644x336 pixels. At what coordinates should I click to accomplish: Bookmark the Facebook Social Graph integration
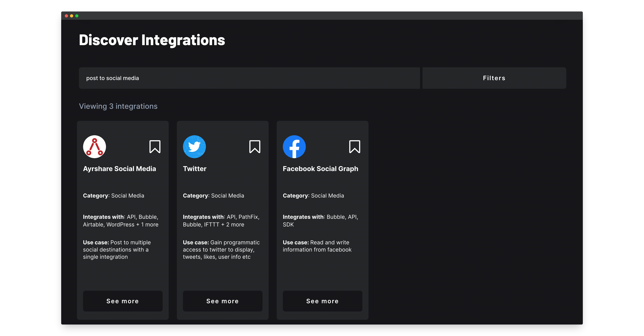(354, 146)
